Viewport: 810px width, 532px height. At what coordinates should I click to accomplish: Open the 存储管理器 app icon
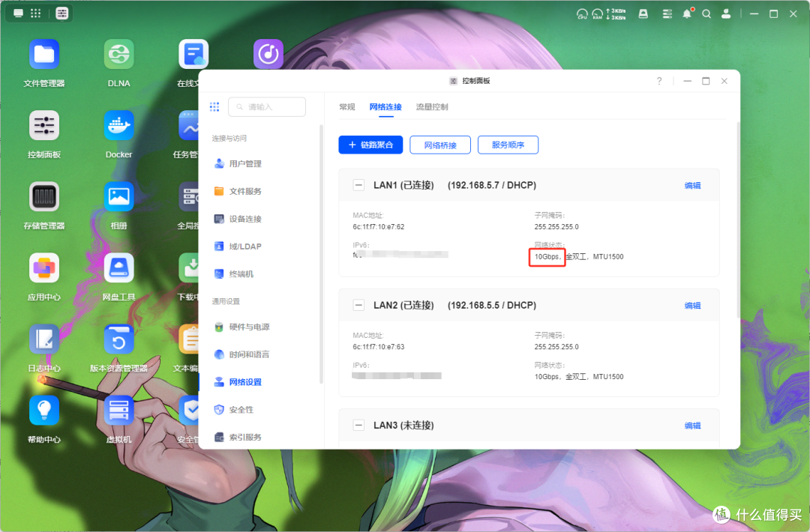(x=44, y=196)
